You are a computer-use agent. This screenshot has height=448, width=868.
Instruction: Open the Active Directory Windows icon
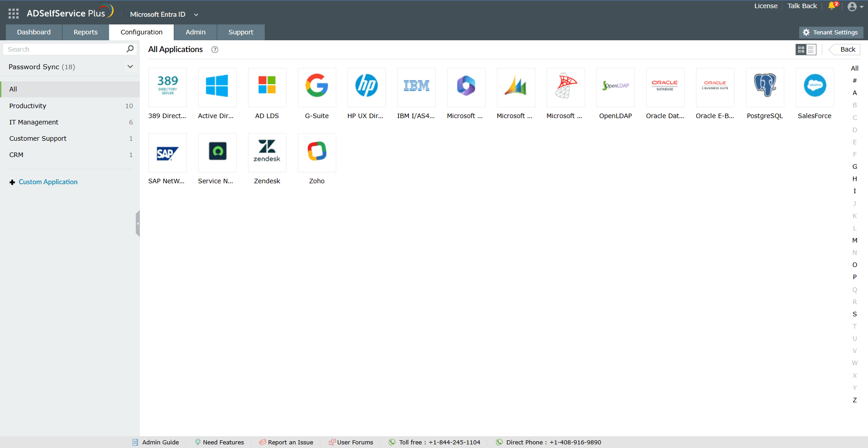coord(217,87)
